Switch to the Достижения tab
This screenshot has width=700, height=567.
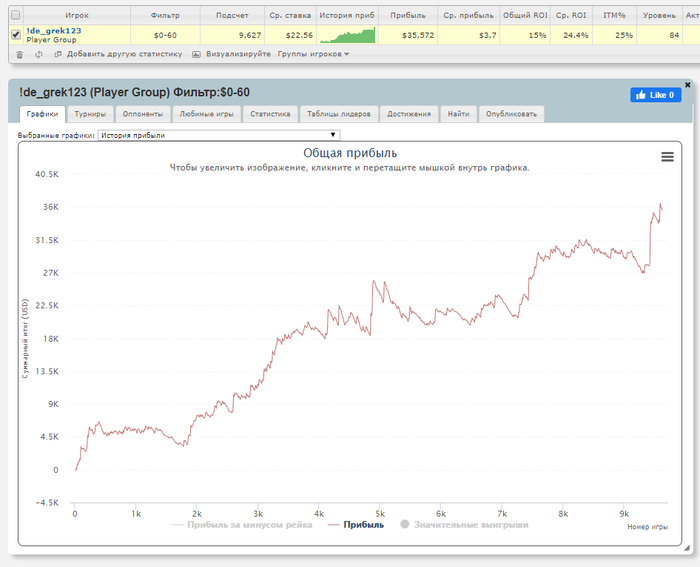coord(409,114)
